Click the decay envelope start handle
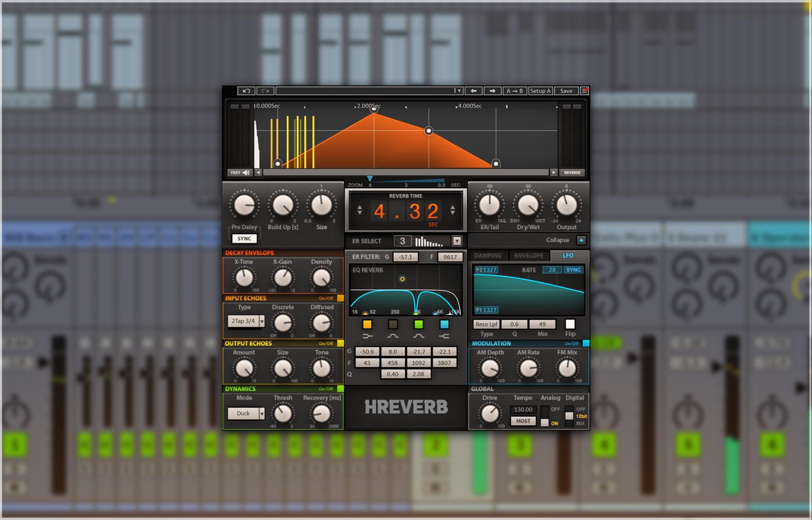Screen dimensions: 812x520 (278, 164)
